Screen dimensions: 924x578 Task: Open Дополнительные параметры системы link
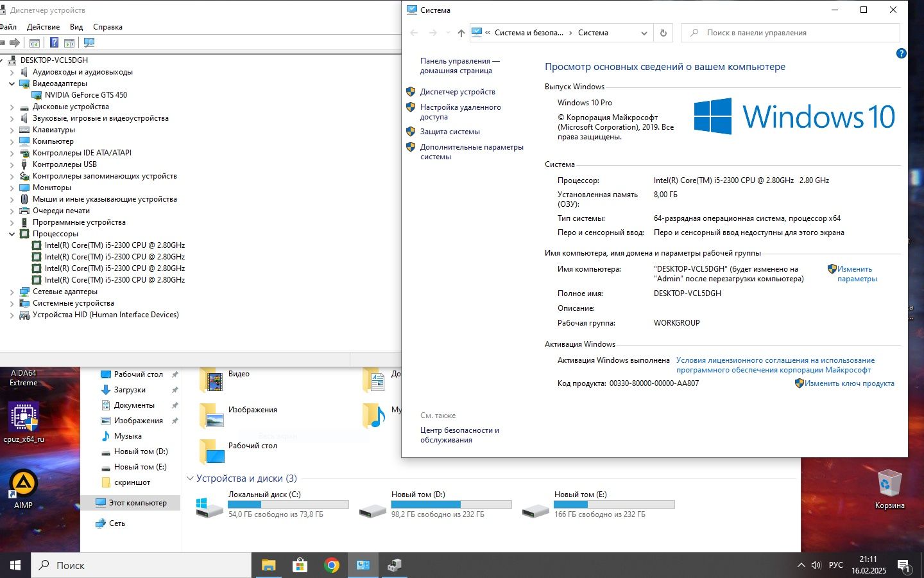pyautogui.click(x=472, y=152)
